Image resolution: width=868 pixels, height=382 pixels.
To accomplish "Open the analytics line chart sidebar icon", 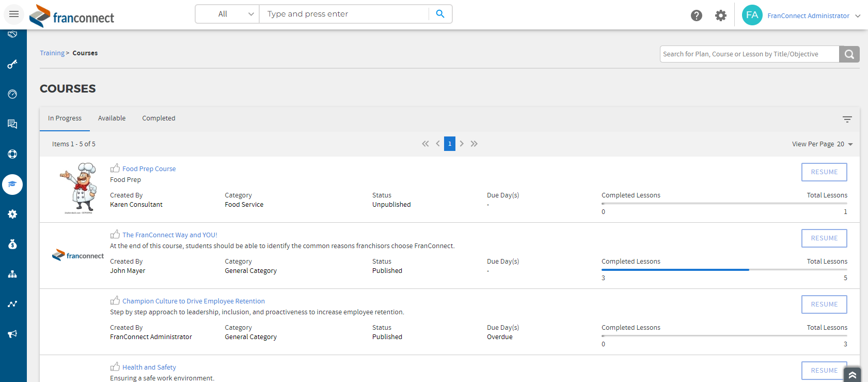I will [x=12, y=304].
